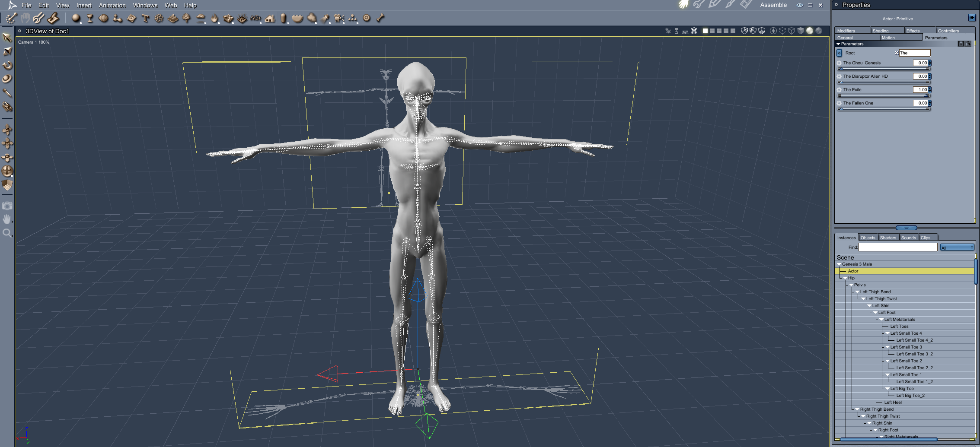Open the Working Box control icon
This screenshot has width=980, height=447.
pos(7,185)
